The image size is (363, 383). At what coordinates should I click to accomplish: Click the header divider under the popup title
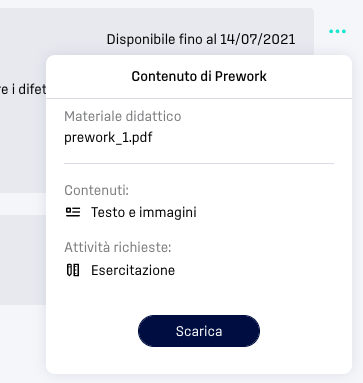199,98
